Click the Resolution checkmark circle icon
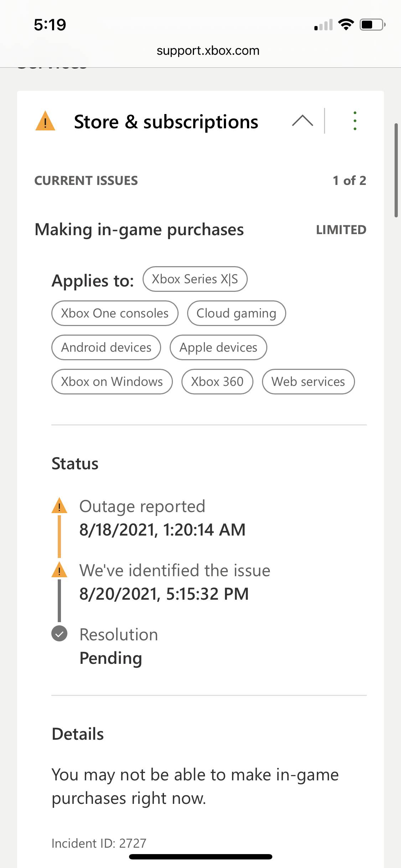The width and height of the screenshot is (401, 868). pyautogui.click(x=59, y=634)
